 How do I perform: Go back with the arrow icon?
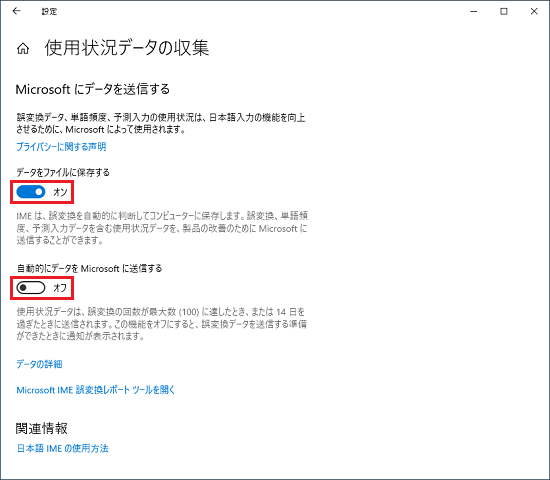tap(16, 11)
